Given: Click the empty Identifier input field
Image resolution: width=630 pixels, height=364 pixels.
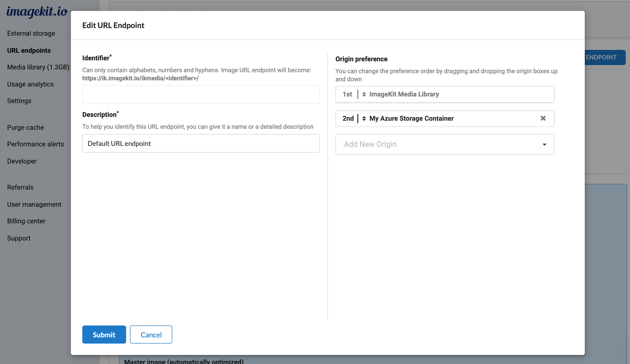Looking at the screenshot, I should click(x=201, y=94).
